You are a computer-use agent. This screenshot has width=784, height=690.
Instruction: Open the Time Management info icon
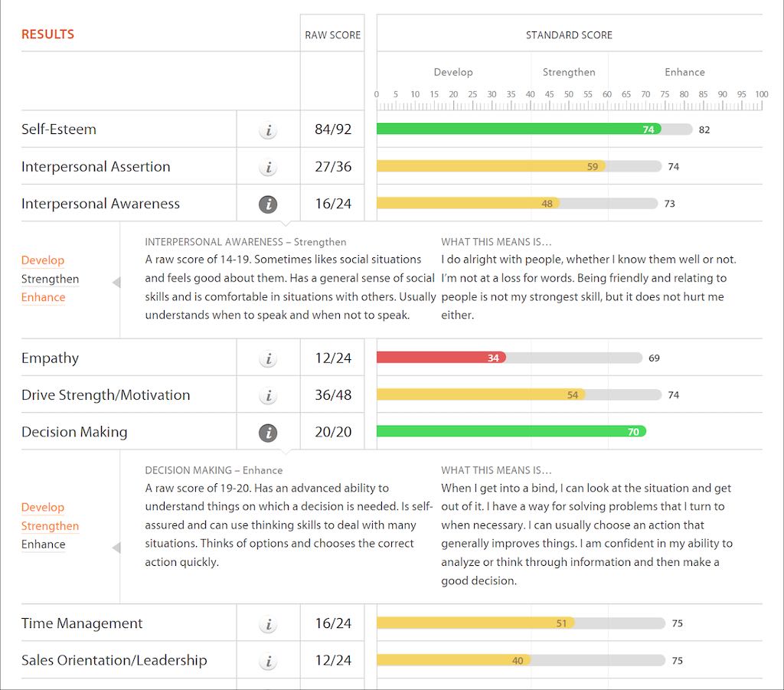[268, 624]
